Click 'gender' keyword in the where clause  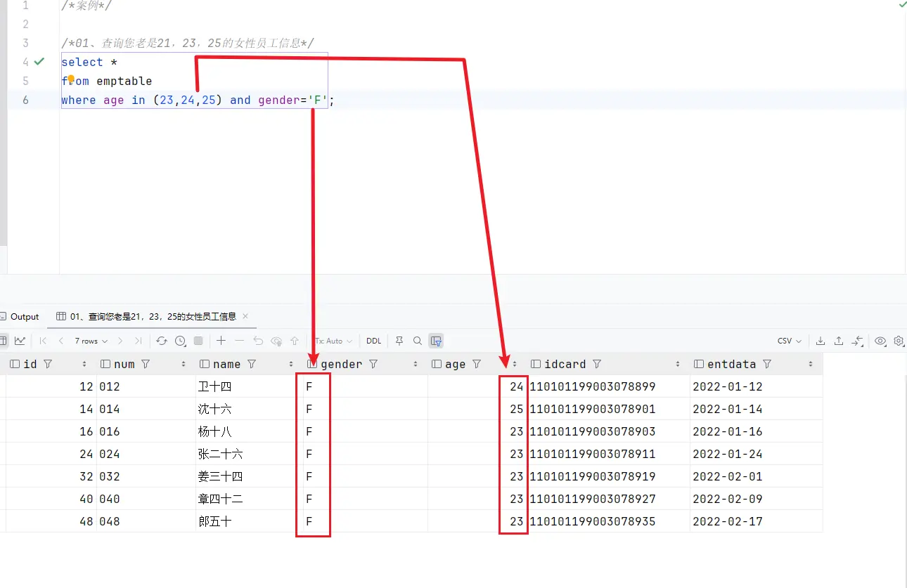click(x=278, y=100)
